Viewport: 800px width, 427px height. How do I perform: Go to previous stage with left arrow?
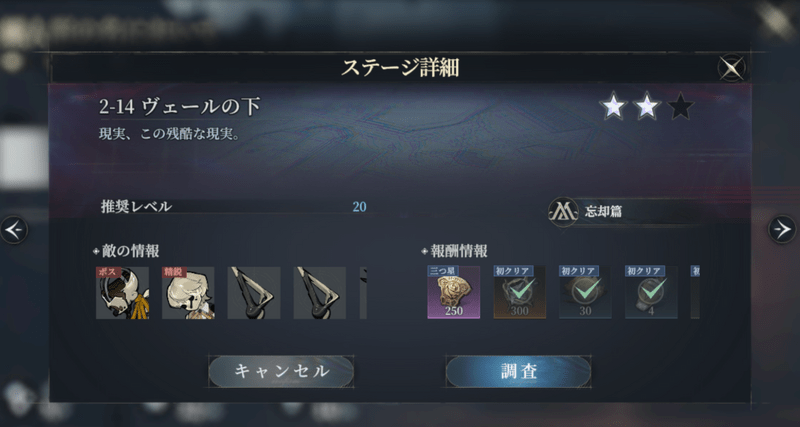pyautogui.click(x=14, y=230)
